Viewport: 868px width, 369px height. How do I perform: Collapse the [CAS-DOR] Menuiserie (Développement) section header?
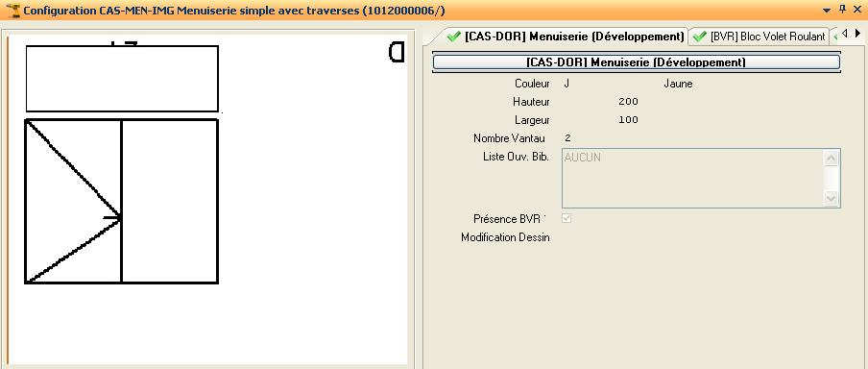coord(636,62)
